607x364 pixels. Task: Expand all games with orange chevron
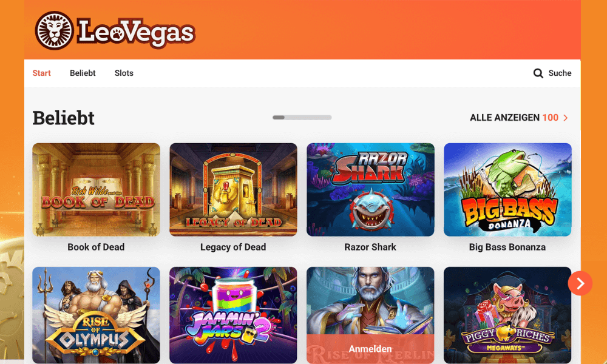tap(566, 118)
